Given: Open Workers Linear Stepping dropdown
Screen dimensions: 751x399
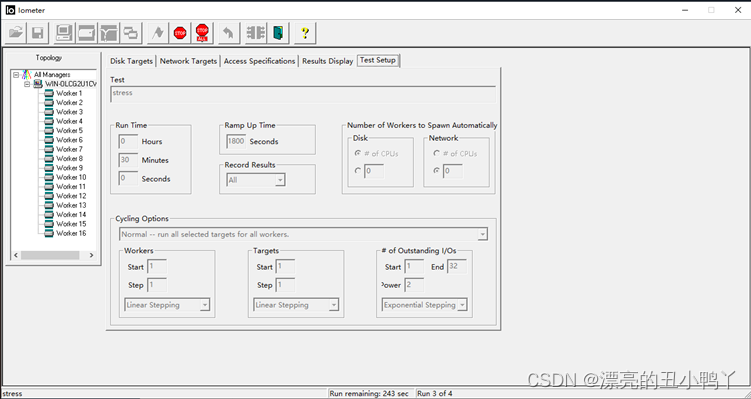Looking at the screenshot, I should pos(205,305).
